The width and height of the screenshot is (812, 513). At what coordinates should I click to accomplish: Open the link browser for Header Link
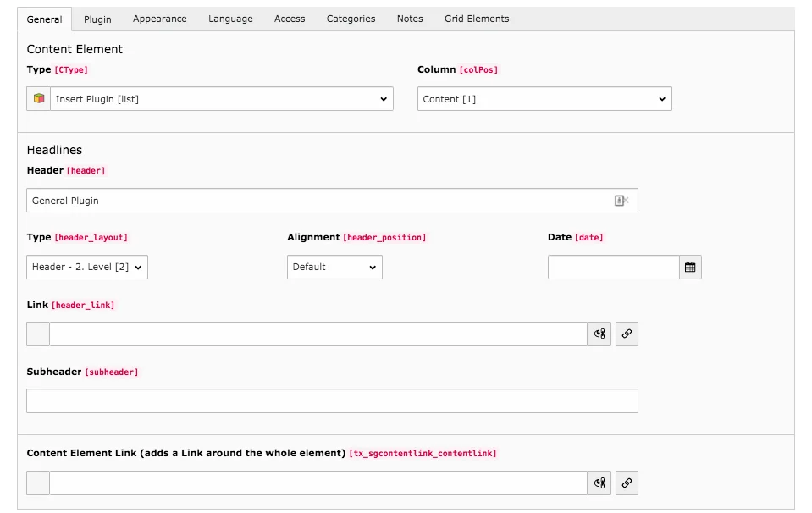(x=627, y=334)
